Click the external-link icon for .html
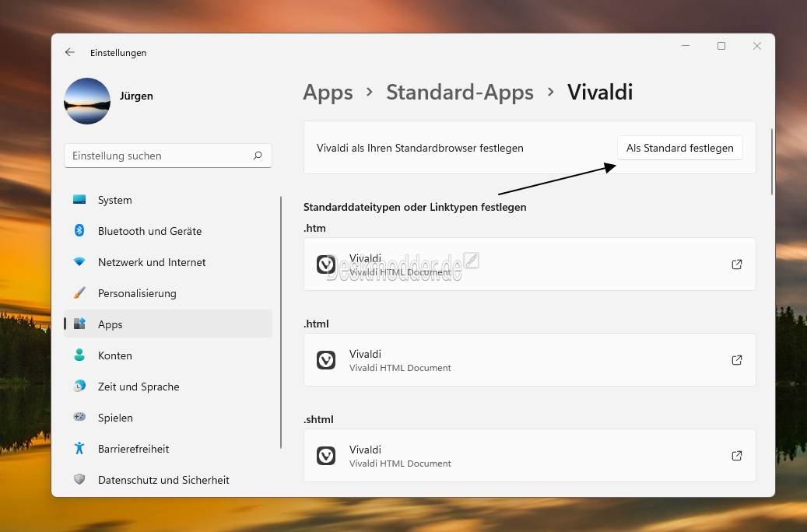This screenshot has width=807, height=532. click(x=737, y=360)
